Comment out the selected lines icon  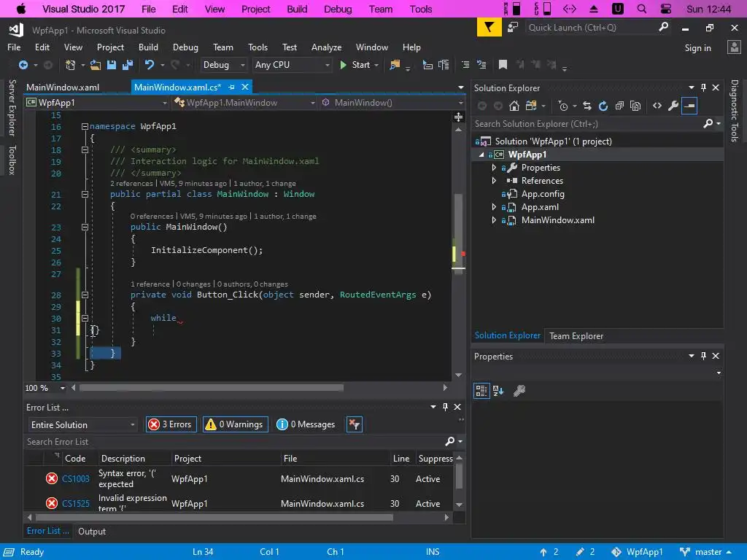[465, 65]
